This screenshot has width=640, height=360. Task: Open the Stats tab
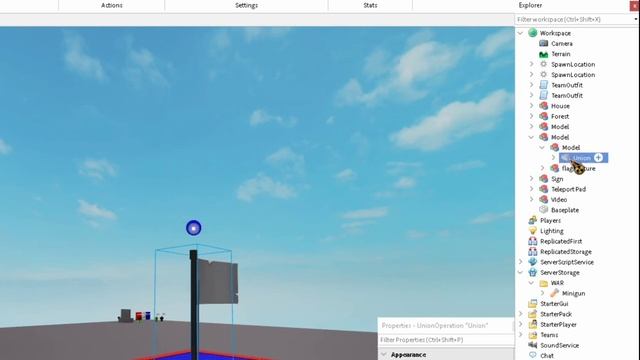coord(370,5)
